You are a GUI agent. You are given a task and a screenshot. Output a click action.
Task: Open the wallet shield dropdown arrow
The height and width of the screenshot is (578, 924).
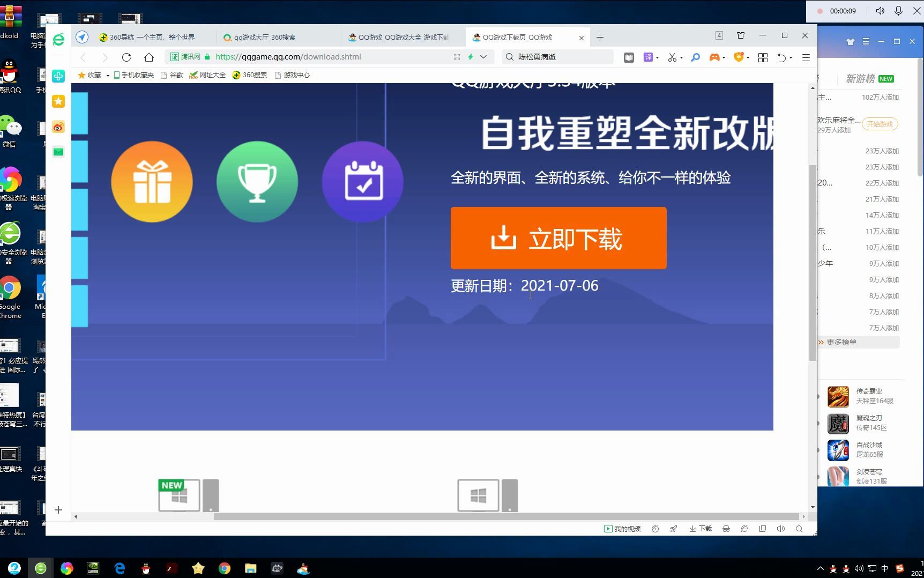747,57
